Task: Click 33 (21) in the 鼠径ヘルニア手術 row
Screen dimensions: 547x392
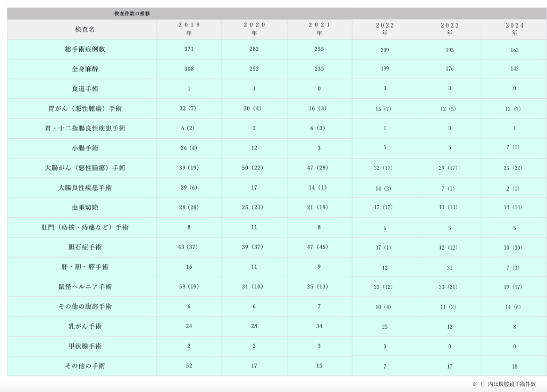Action: 449,287
